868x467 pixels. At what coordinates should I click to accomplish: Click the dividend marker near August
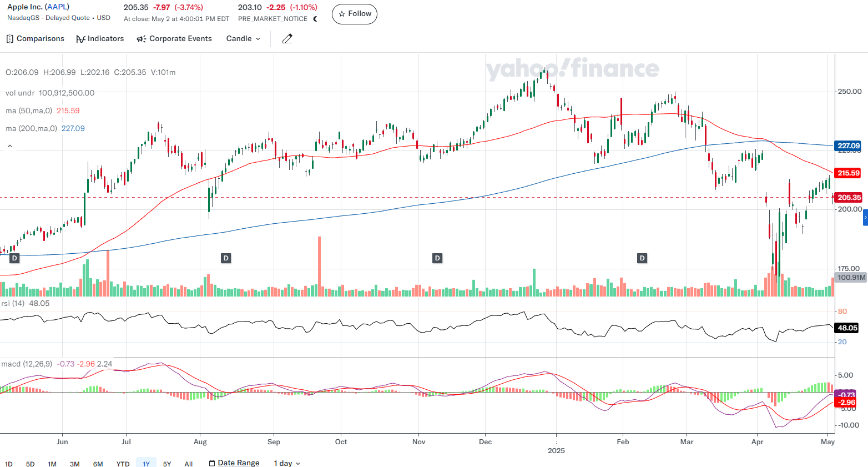[226, 258]
